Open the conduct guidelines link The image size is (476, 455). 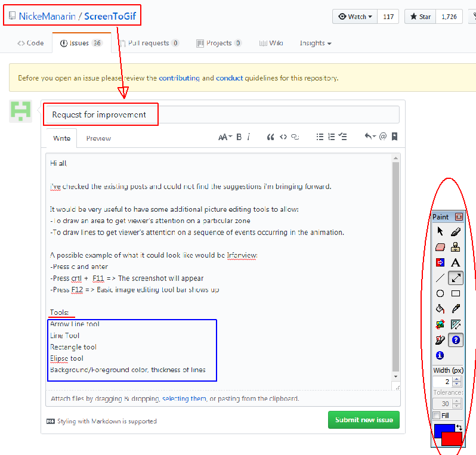pos(229,78)
